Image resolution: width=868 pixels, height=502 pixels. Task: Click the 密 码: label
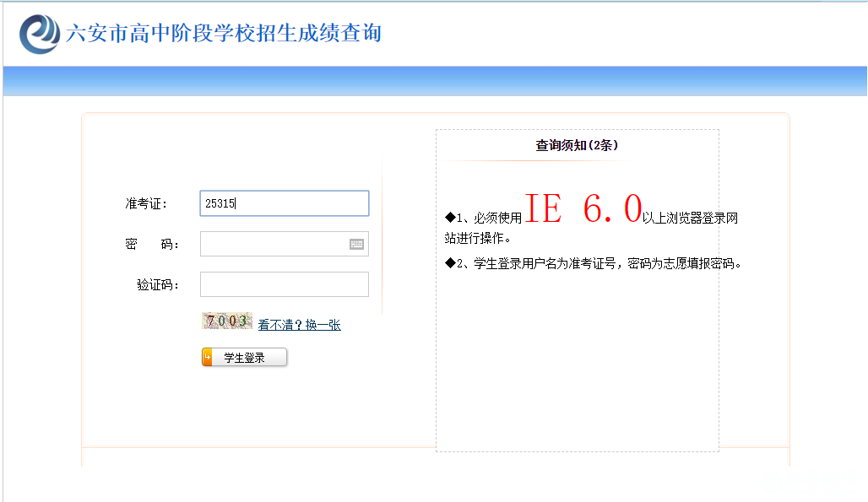(x=152, y=244)
